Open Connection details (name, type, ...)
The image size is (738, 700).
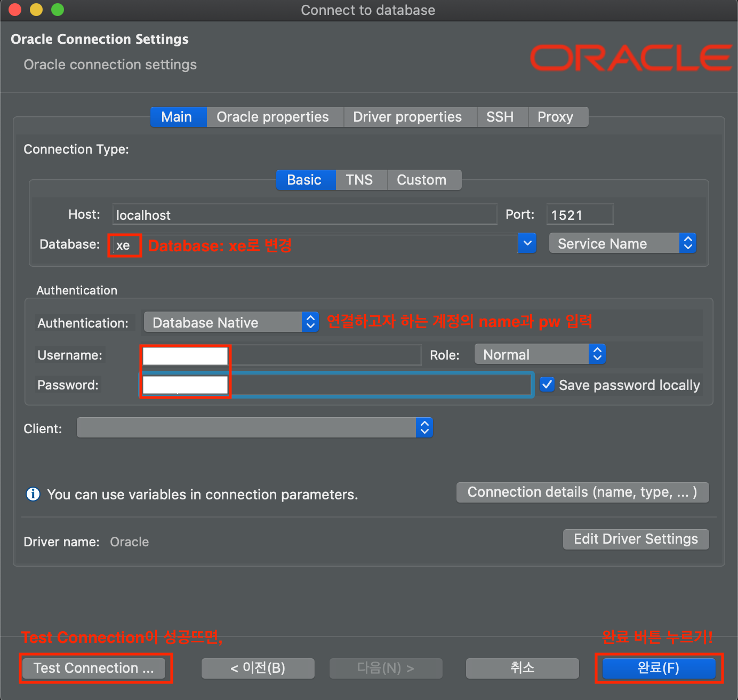[x=582, y=492]
